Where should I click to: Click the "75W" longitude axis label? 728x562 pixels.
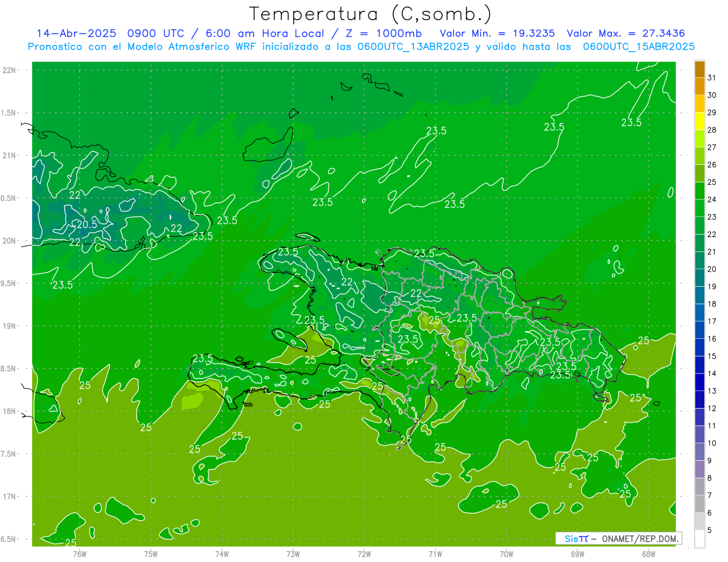[x=151, y=554]
